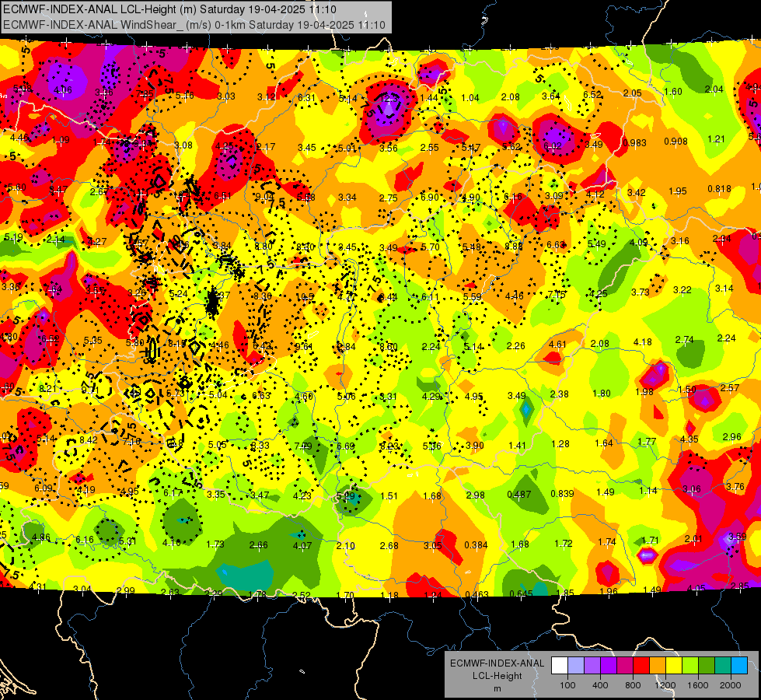Click the map value 3.76

pyautogui.click(x=735, y=487)
